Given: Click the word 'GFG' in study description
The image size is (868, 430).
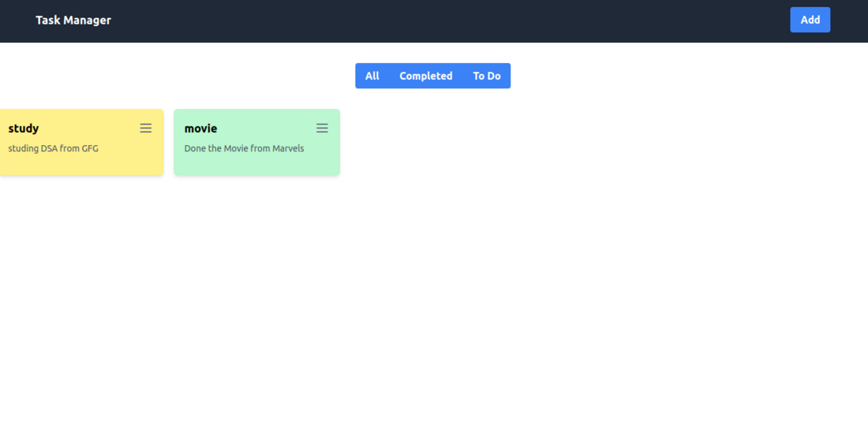Looking at the screenshot, I should pos(90,148).
